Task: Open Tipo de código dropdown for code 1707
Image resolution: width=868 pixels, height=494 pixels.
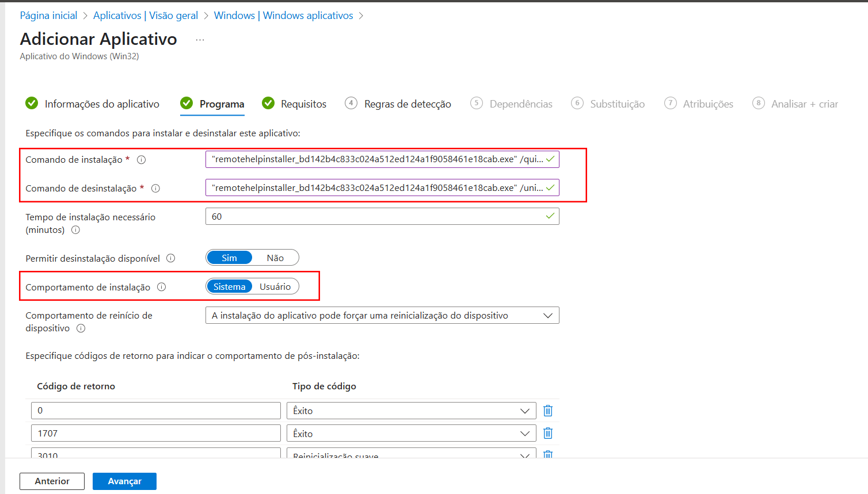Action: coord(412,433)
